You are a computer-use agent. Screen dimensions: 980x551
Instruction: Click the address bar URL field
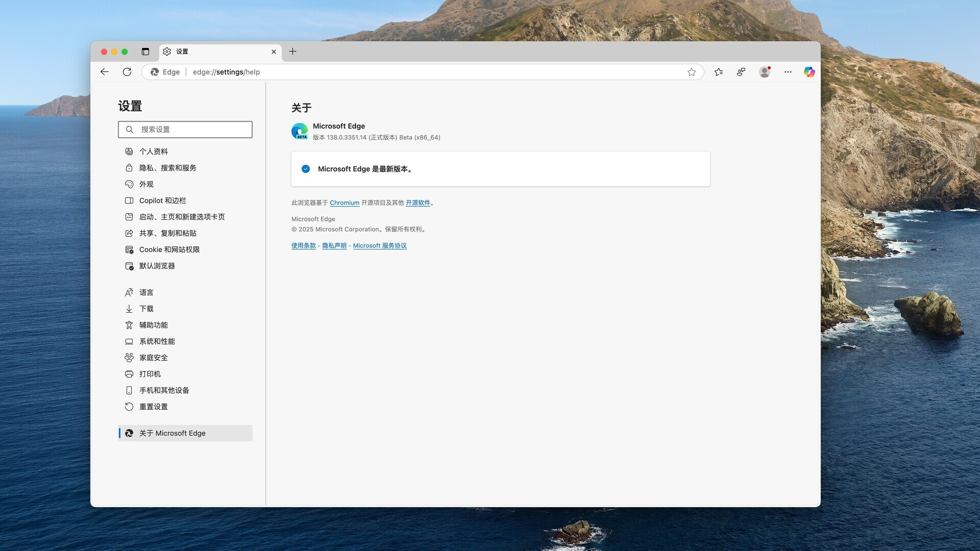tap(423, 72)
